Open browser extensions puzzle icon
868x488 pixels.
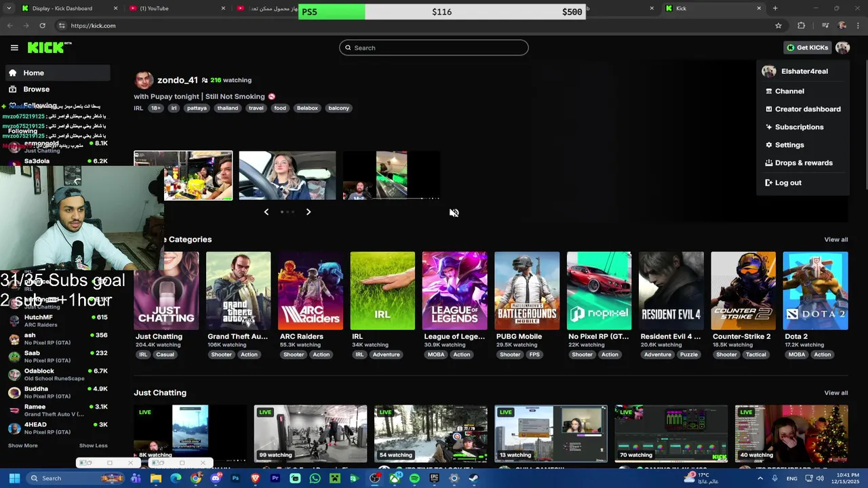[x=802, y=25]
